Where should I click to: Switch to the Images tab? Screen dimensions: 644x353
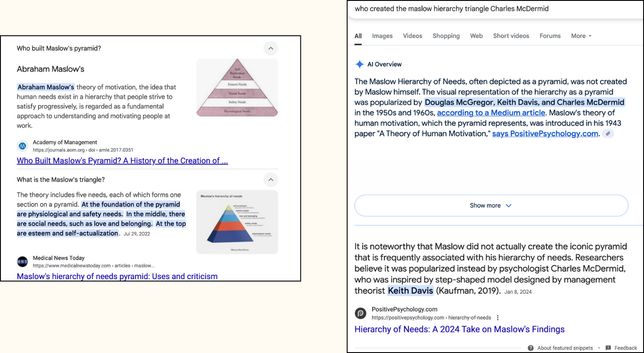click(x=382, y=36)
